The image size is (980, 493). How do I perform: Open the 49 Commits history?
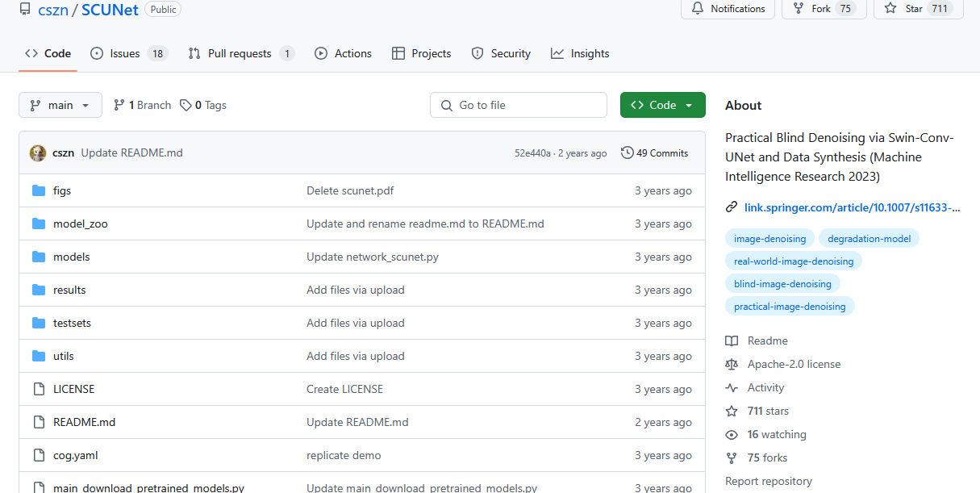pyautogui.click(x=654, y=153)
